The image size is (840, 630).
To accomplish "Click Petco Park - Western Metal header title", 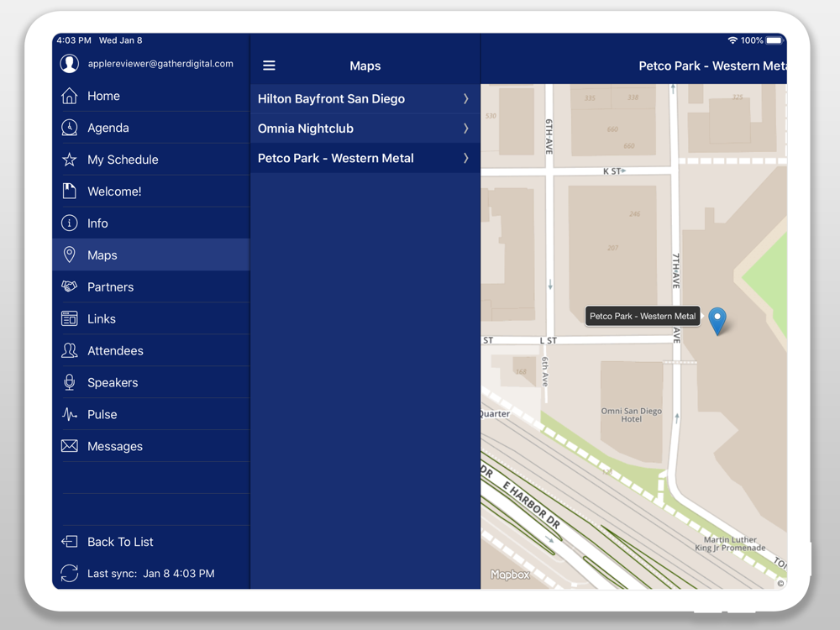I will [712, 66].
